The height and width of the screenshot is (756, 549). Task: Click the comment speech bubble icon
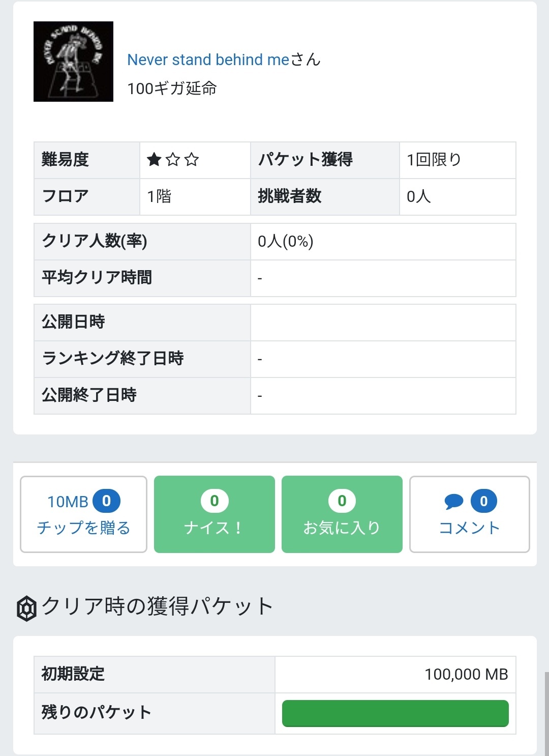[453, 502]
